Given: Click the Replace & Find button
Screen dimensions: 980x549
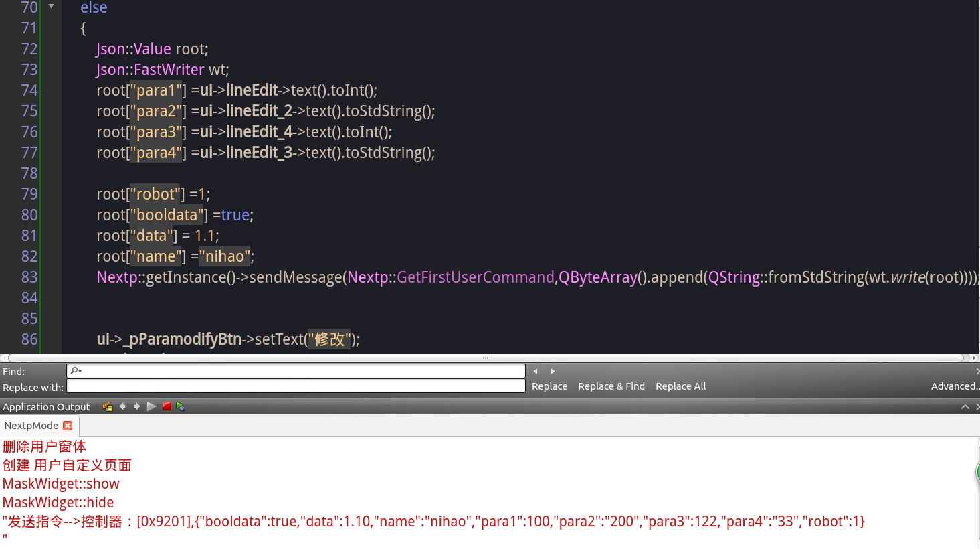Looking at the screenshot, I should tap(611, 386).
